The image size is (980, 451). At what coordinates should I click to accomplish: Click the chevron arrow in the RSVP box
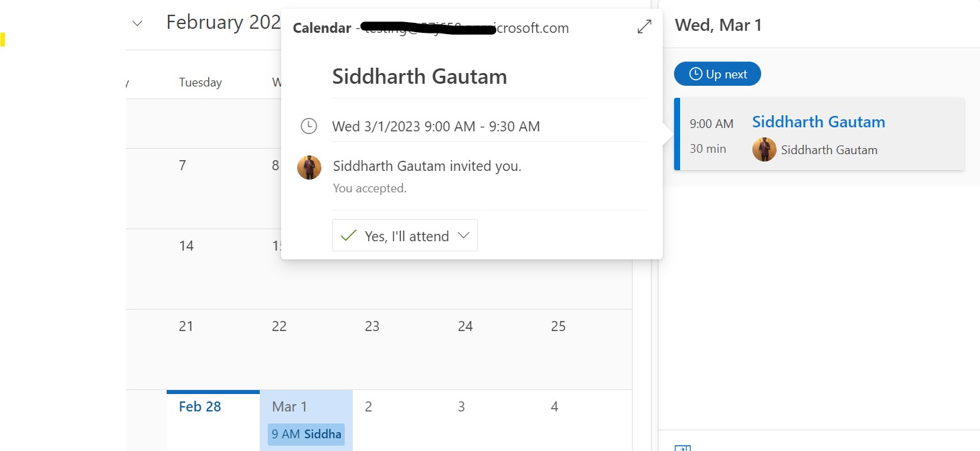463,236
